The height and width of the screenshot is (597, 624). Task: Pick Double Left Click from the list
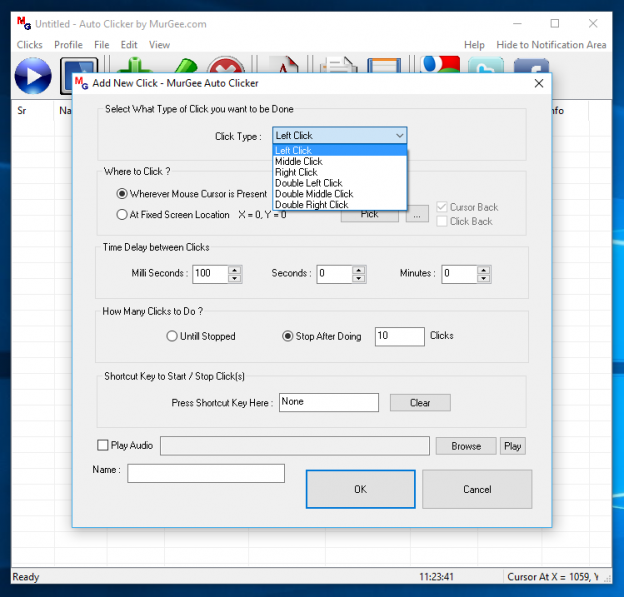tap(308, 183)
